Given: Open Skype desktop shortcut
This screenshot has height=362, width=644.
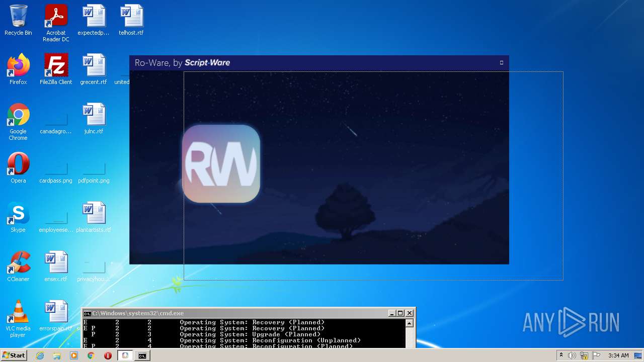Looking at the screenshot, I should coord(18,217).
